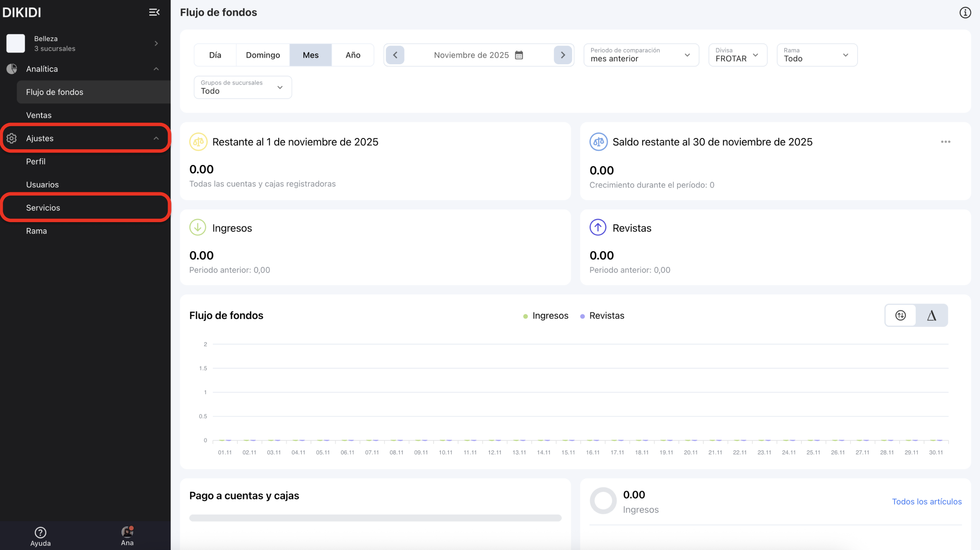The image size is (980, 550).
Task: Open the calendar date picker icon
Action: (x=519, y=55)
